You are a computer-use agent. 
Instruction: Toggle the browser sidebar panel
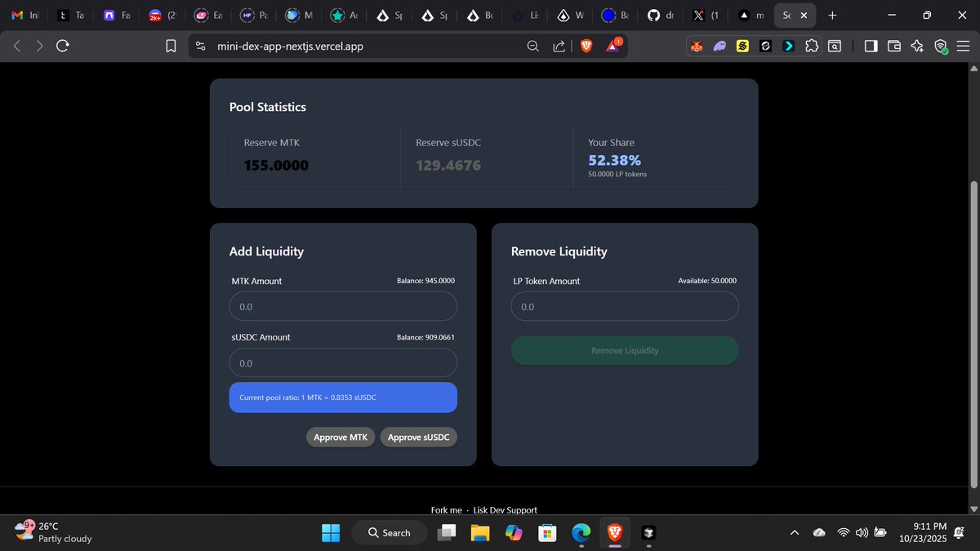(x=871, y=47)
